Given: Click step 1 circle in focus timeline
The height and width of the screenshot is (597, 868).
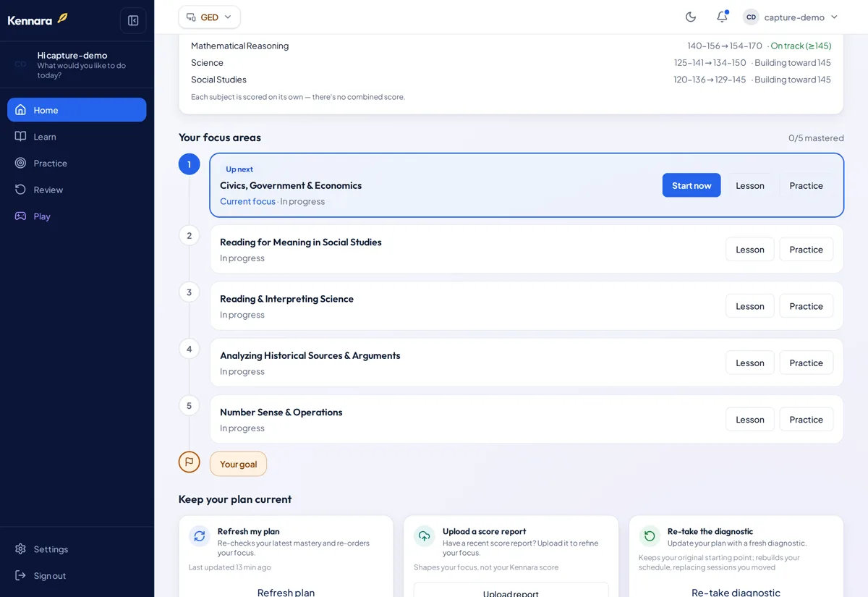Looking at the screenshot, I should click(x=190, y=164).
